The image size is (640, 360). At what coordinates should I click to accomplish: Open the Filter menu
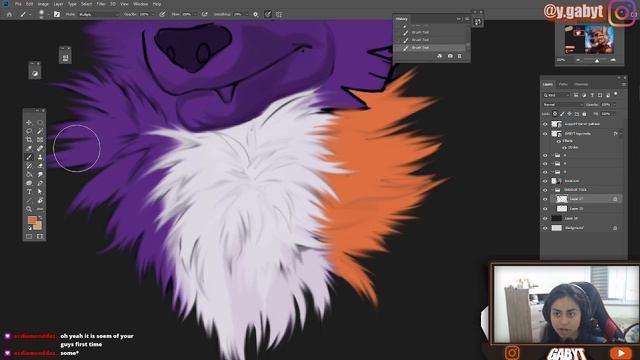click(100, 4)
